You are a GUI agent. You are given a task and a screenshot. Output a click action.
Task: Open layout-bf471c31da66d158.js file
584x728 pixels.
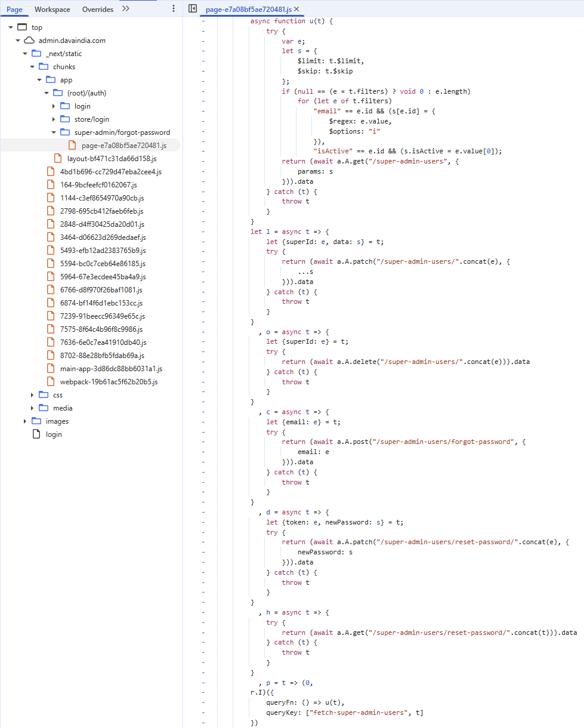pyautogui.click(x=112, y=159)
